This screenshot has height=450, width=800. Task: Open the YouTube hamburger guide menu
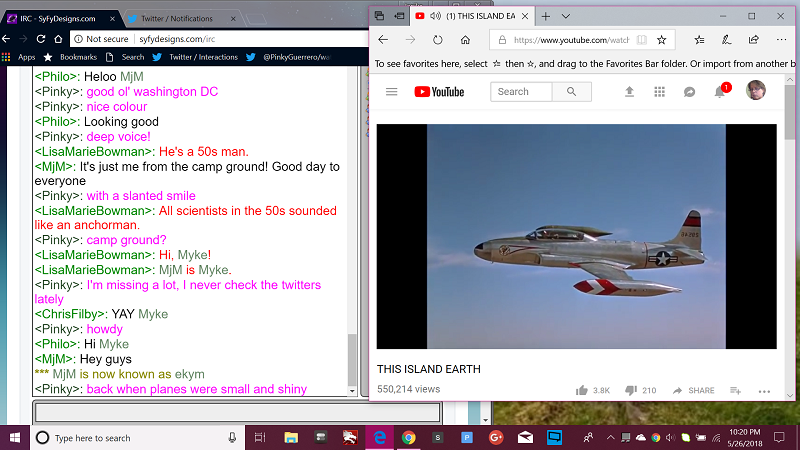[391, 92]
